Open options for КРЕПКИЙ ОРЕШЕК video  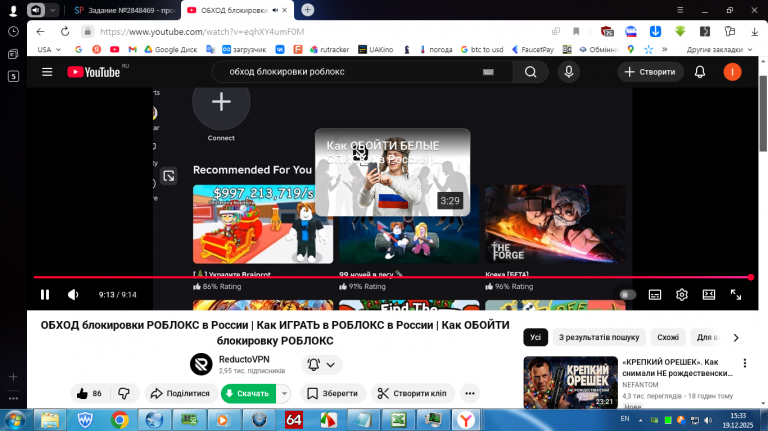pyautogui.click(x=744, y=363)
